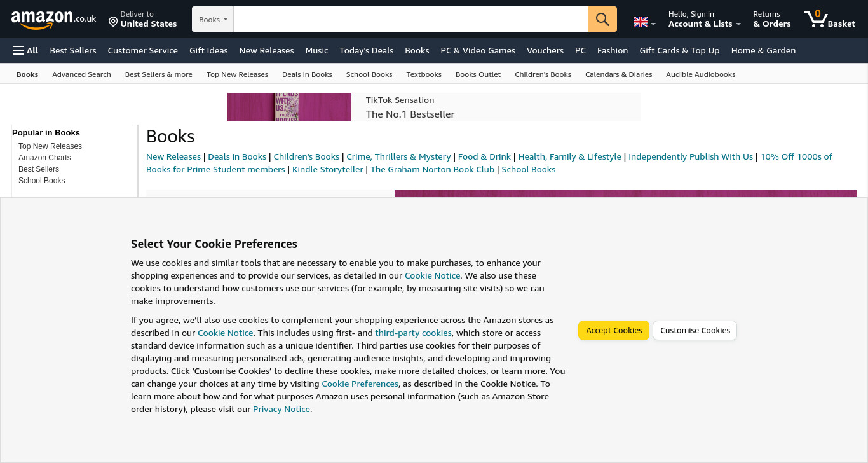
Task: Click the TikTok Sensation banner book image
Action: [x=289, y=107]
